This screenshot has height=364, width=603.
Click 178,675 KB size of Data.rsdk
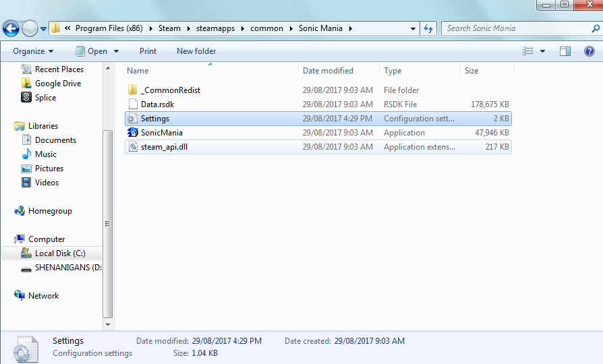point(490,104)
